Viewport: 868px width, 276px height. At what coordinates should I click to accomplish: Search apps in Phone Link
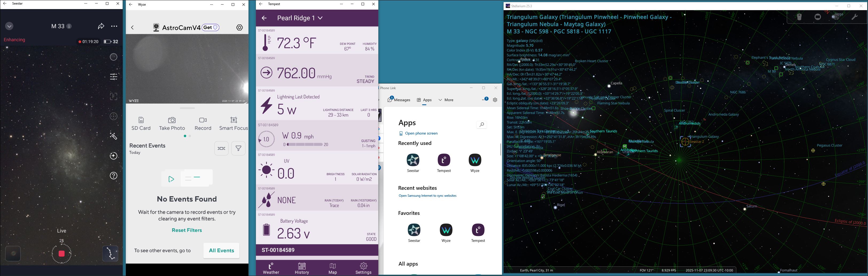(481, 125)
